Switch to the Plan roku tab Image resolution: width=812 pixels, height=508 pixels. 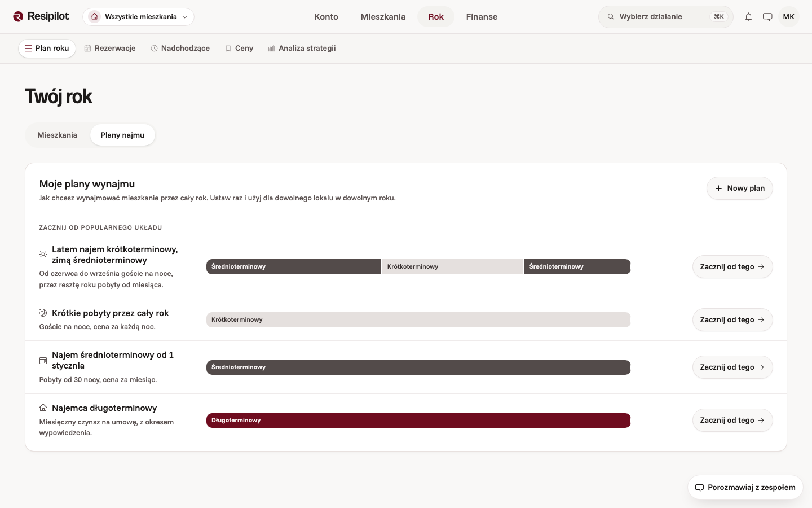point(47,49)
